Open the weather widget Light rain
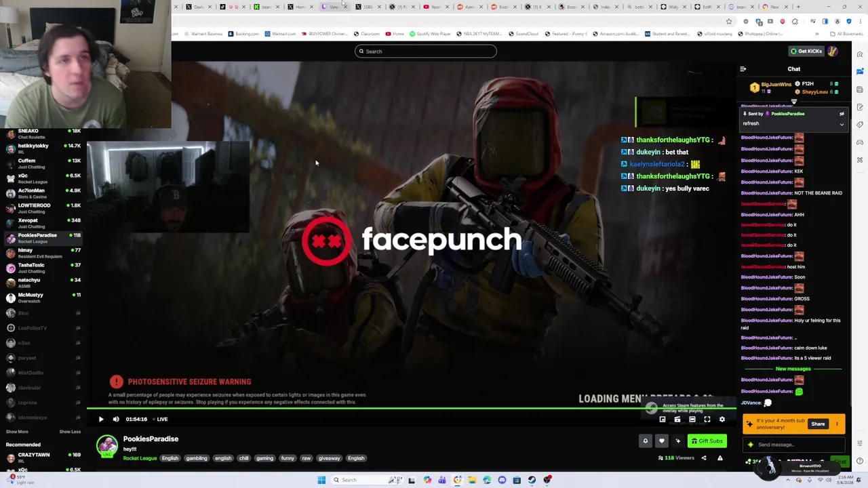The height and width of the screenshot is (488, 868). [x=19, y=479]
